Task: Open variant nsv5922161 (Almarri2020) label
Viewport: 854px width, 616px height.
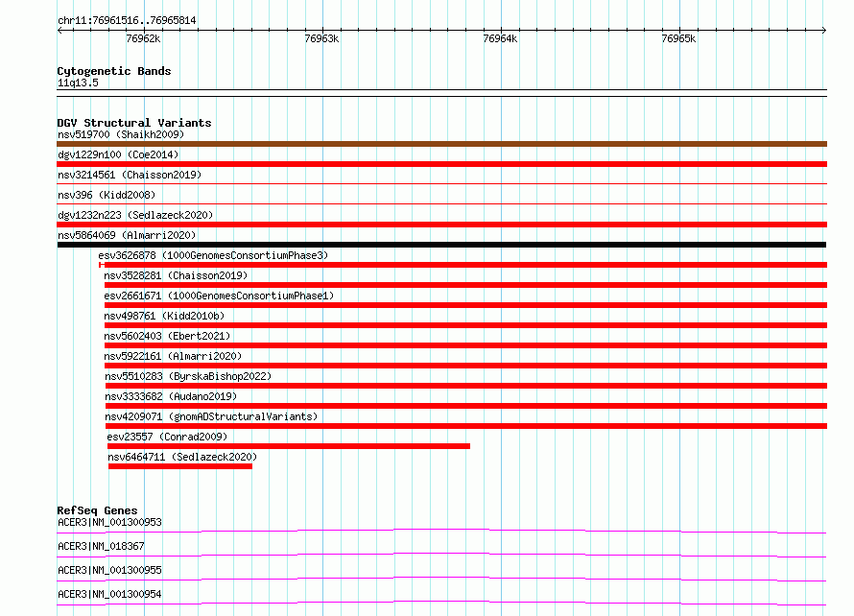Action: (173, 356)
